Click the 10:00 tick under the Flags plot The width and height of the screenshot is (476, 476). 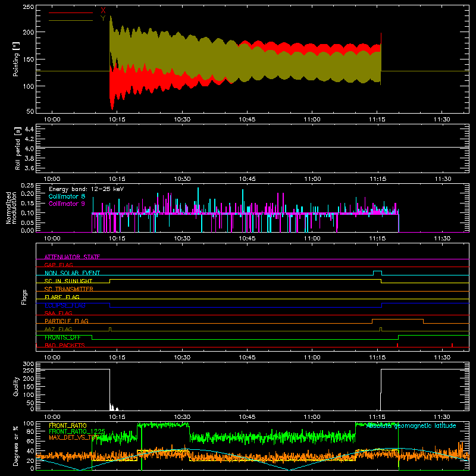coord(52,358)
